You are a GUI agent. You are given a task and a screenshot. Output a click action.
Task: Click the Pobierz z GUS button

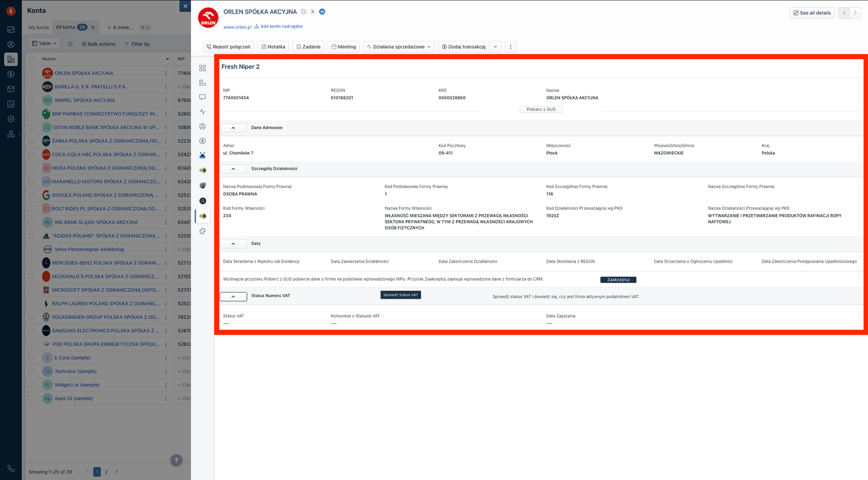click(541, 109)
